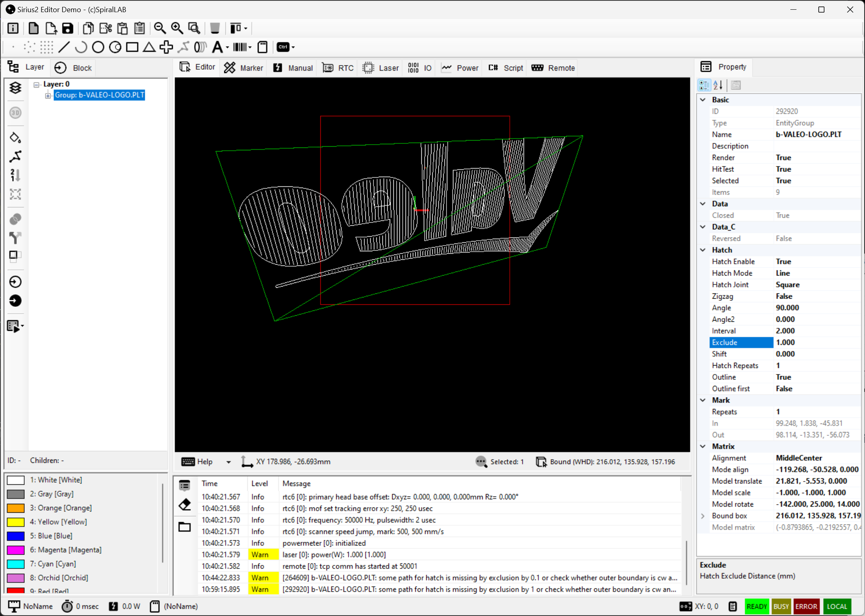The height and width of the screenshot is (616, 865).
Task: Click the layers stack icon in sidebar
Action: [15, 88]
